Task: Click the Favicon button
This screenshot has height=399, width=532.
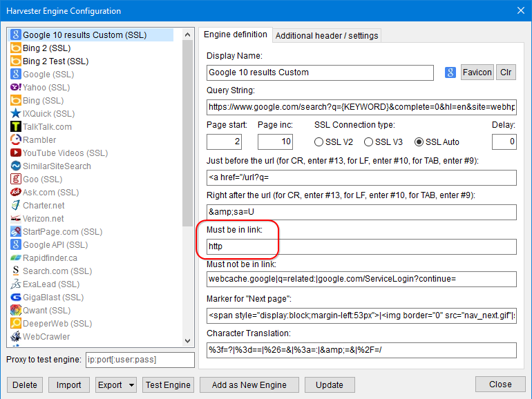Action: (477, 72)
